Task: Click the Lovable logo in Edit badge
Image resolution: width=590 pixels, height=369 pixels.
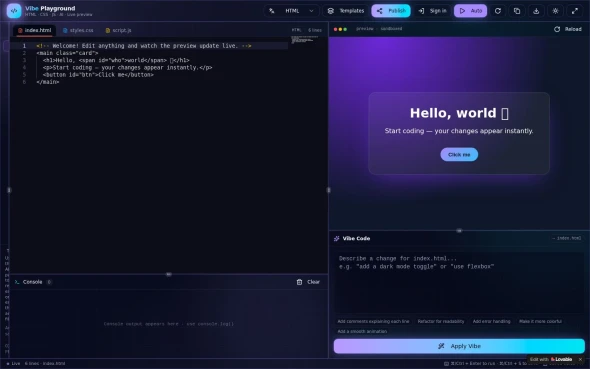Action: tap(561, 359)
